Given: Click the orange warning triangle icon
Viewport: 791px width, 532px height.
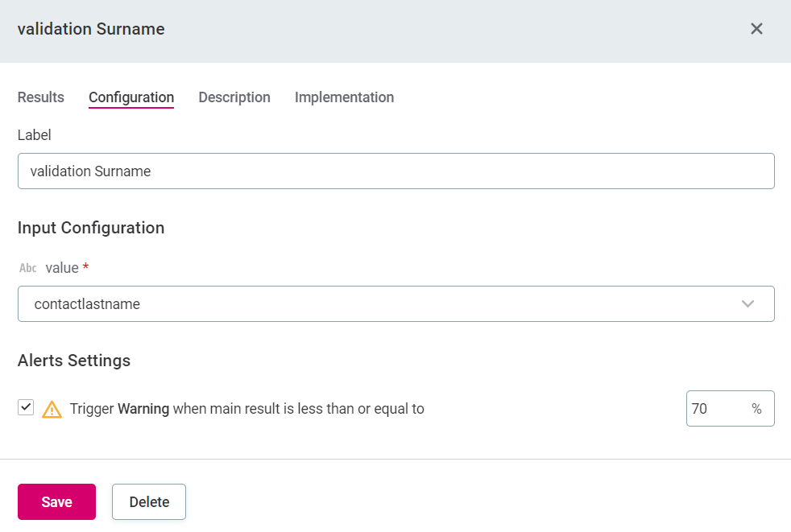Looking at the screenshot, I should coord(52,409).
